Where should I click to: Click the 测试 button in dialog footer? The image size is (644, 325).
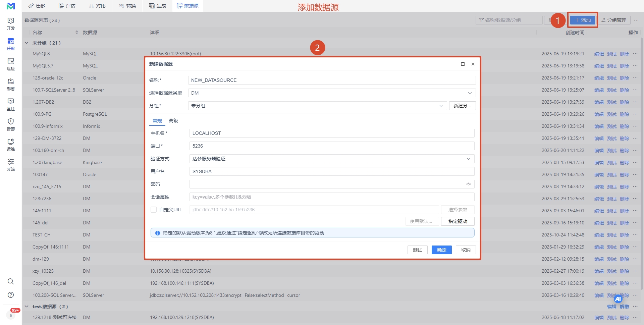(x=418, y=250)
